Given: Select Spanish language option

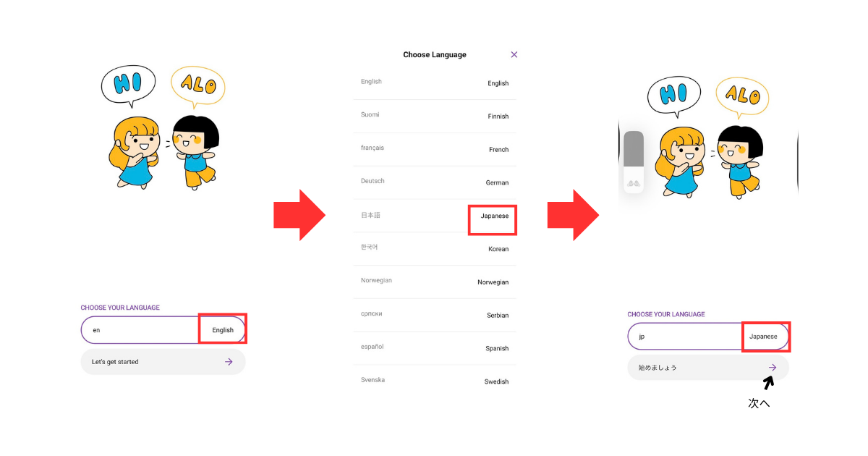Looking at the screenshot, I should 435,348.
